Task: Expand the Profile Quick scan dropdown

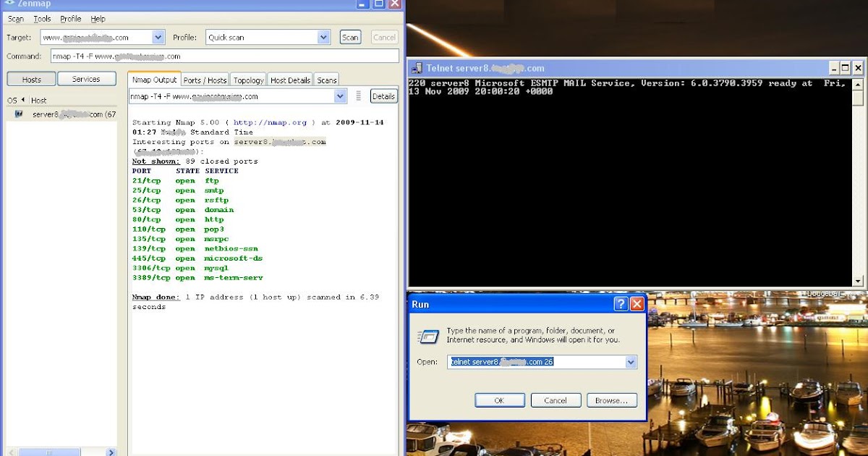Action: (324, 38)
